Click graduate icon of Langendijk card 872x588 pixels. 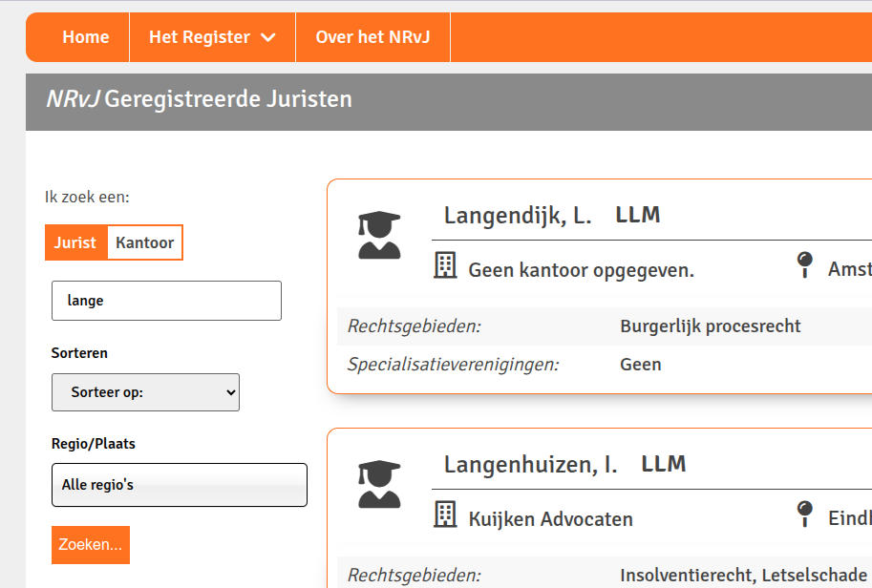pyautogui.click(x=379, y=235)
